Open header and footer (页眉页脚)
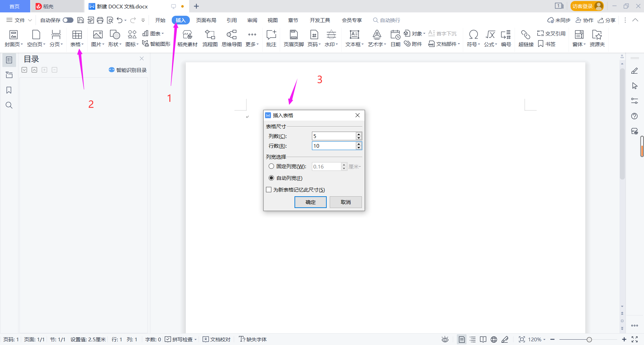The width and height of the screenshot is (644, 345). (x=293, y=39)
